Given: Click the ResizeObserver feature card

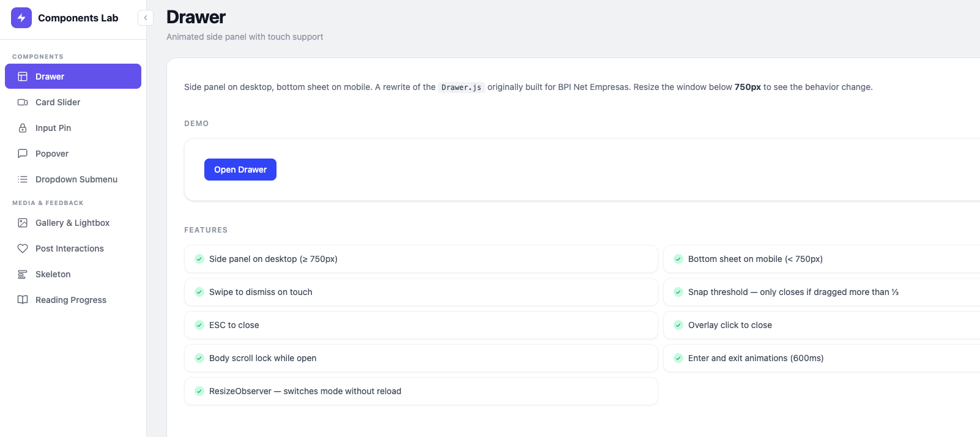Looking at the screenshot, I should [x=421, y=391].
